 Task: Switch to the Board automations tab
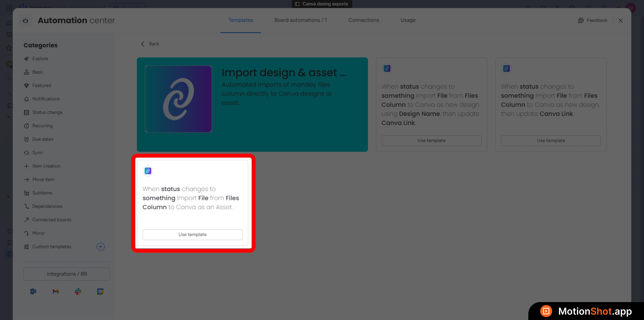pos(301,20)
